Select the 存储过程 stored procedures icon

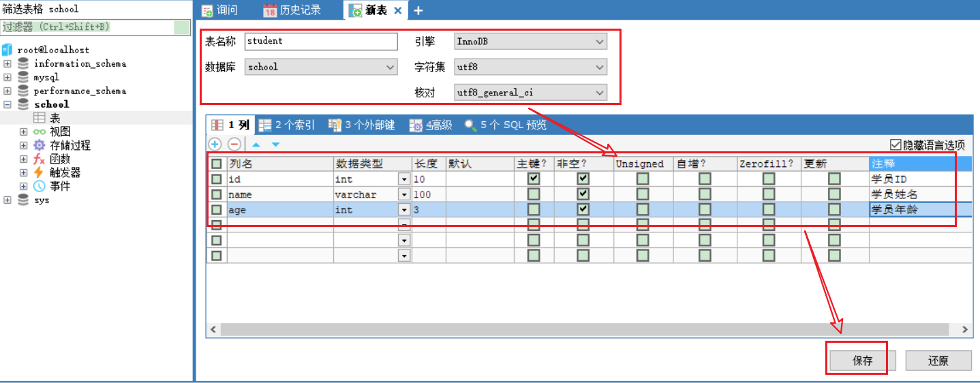point(40,145)
